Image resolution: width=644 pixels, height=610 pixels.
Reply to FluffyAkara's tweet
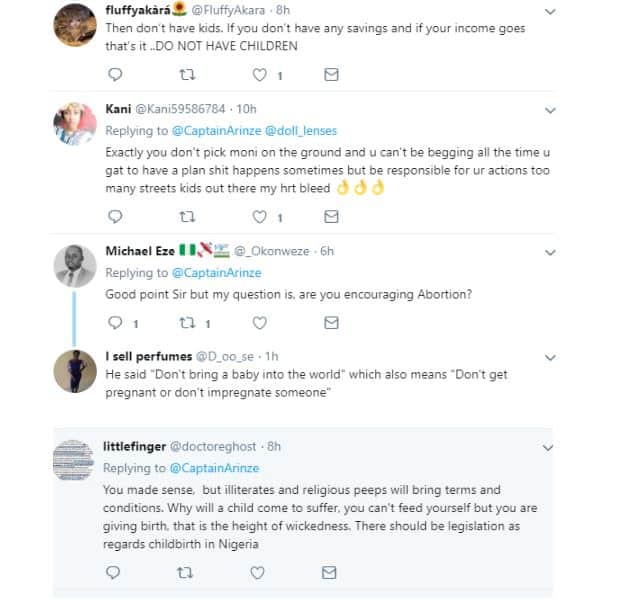click(x=114, y=75)
